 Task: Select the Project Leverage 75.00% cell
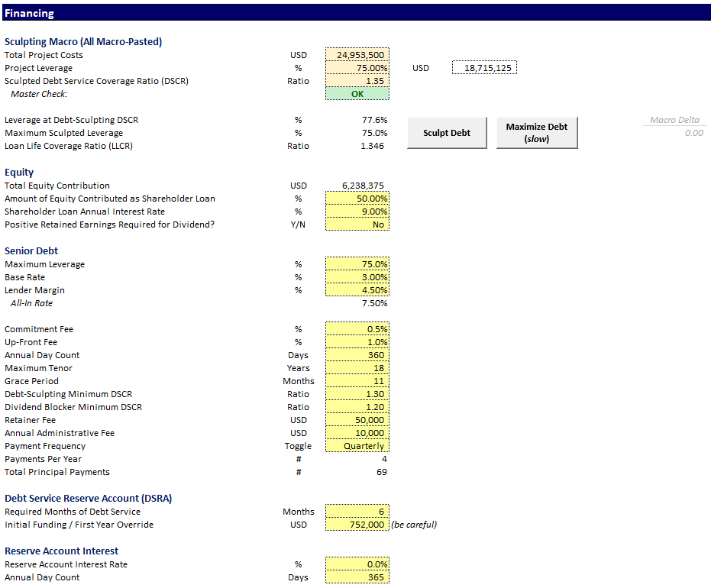coord(357,68)
